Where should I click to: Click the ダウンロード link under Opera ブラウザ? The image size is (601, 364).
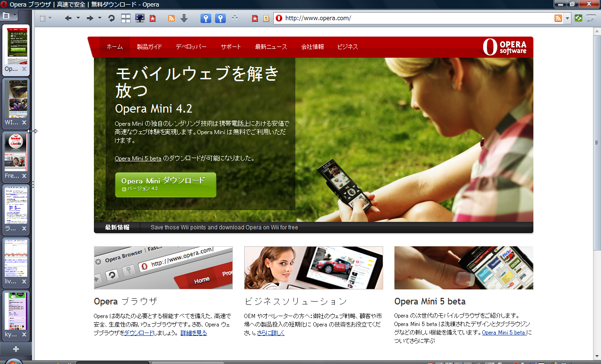[x=139, y=333]
